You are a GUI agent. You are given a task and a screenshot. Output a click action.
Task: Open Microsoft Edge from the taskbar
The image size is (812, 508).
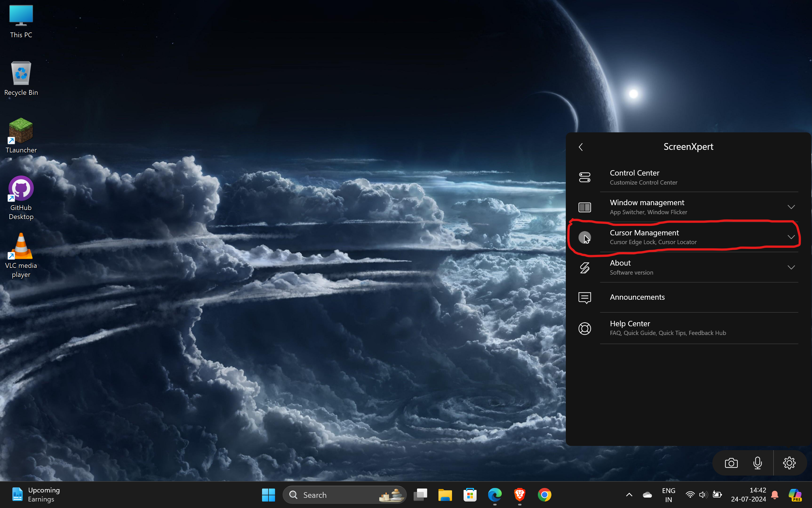click(x=495, y=495)
